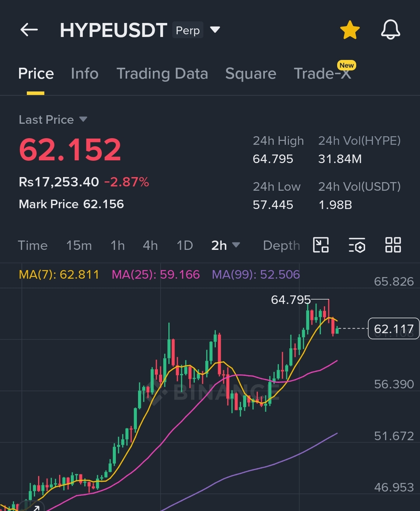Tap the 24h High value 64.795
420x511 pixels.
[273, 159]
